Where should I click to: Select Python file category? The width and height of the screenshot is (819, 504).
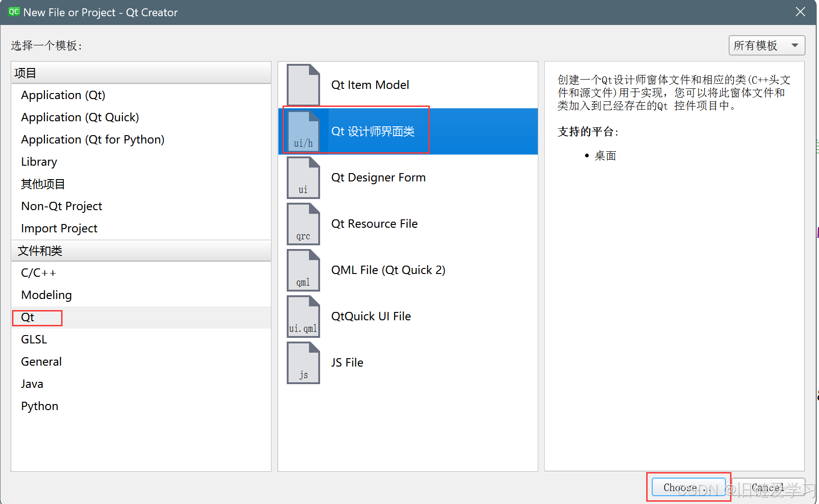[x=141, y=406]
